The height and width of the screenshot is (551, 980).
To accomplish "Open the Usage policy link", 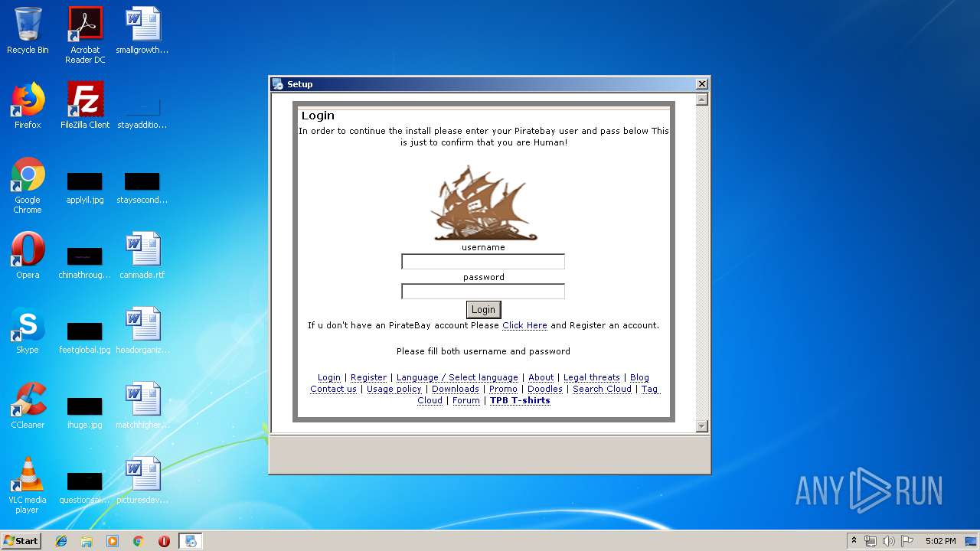I will (x=394, y=389).
